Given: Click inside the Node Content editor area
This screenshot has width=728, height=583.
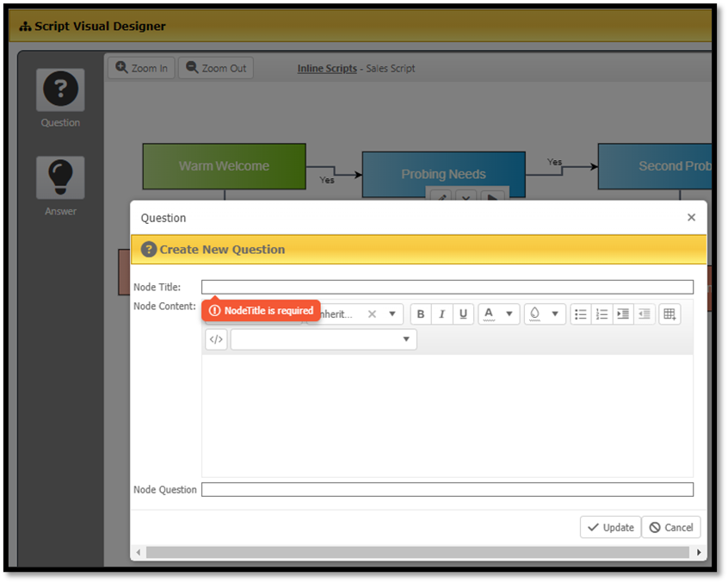Looking at the screenshot, I should click(447, 415).
